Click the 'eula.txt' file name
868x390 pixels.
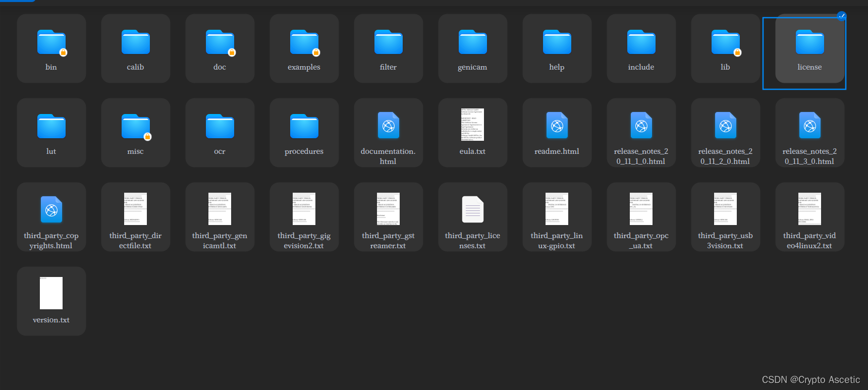click(473, 151)
